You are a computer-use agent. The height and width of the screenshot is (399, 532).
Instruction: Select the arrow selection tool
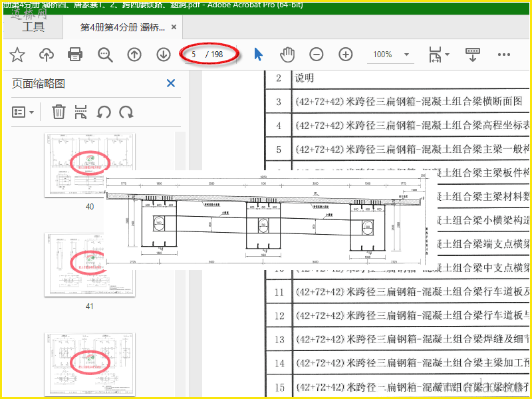(x=258, y=55)
